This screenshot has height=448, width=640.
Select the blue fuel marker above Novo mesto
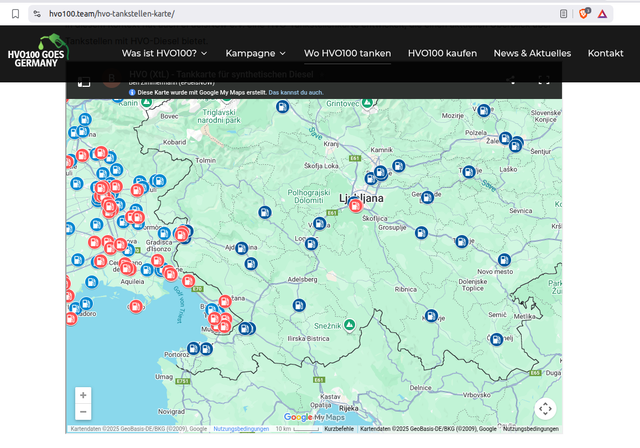pos(504,259)
